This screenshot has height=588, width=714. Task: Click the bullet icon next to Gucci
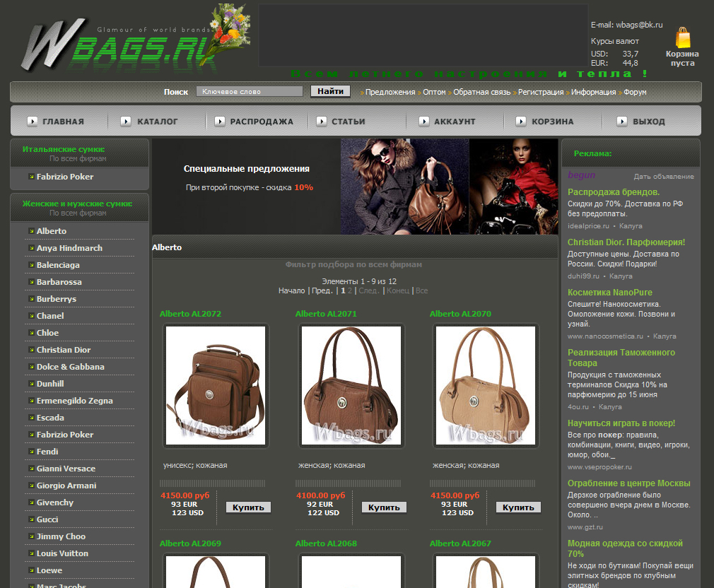click(31, 519)
